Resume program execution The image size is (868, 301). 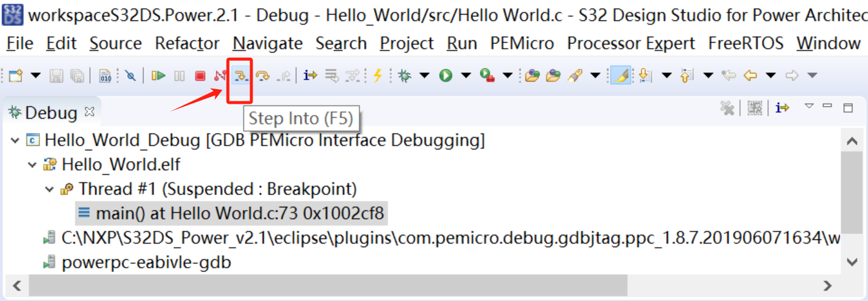[x=159, y=75]
